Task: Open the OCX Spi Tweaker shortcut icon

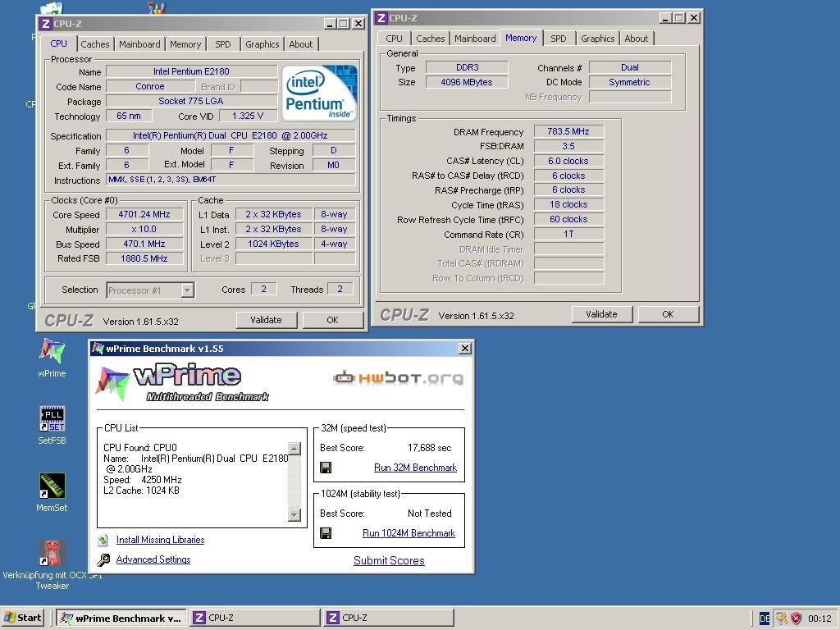Action: point(52,553)
